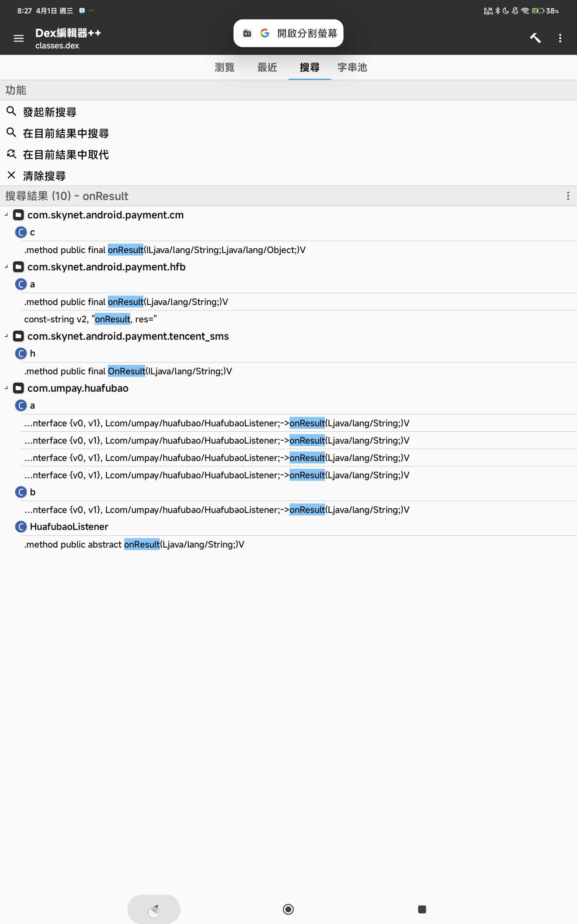Tap the home navigation button
This screenshot has width=577, height=924.
click(x=288, y=909)
